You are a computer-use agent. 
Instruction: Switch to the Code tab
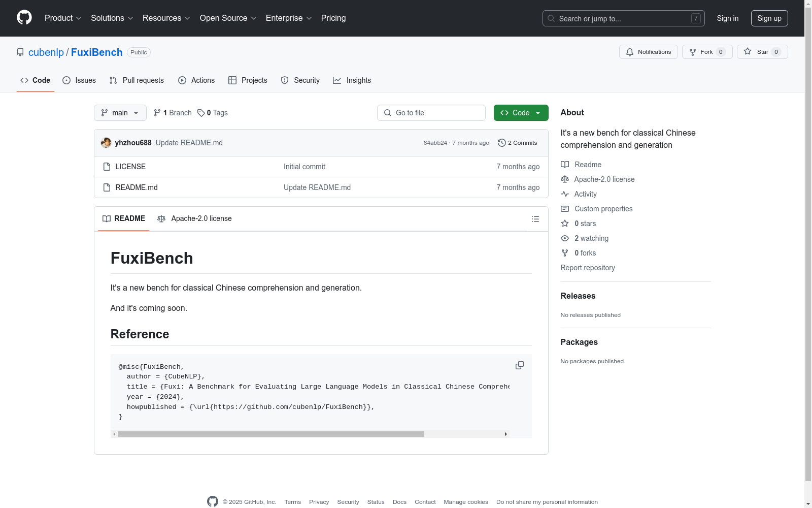point(36,80)
